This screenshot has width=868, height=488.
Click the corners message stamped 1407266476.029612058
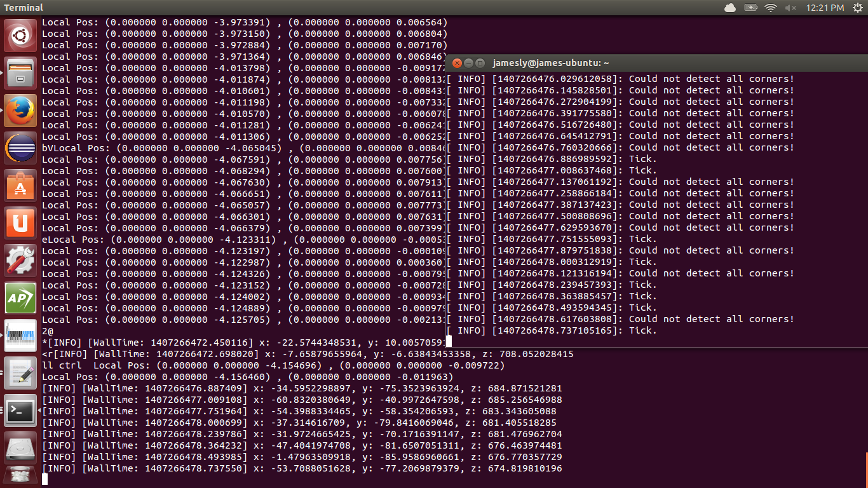[620, 79]
